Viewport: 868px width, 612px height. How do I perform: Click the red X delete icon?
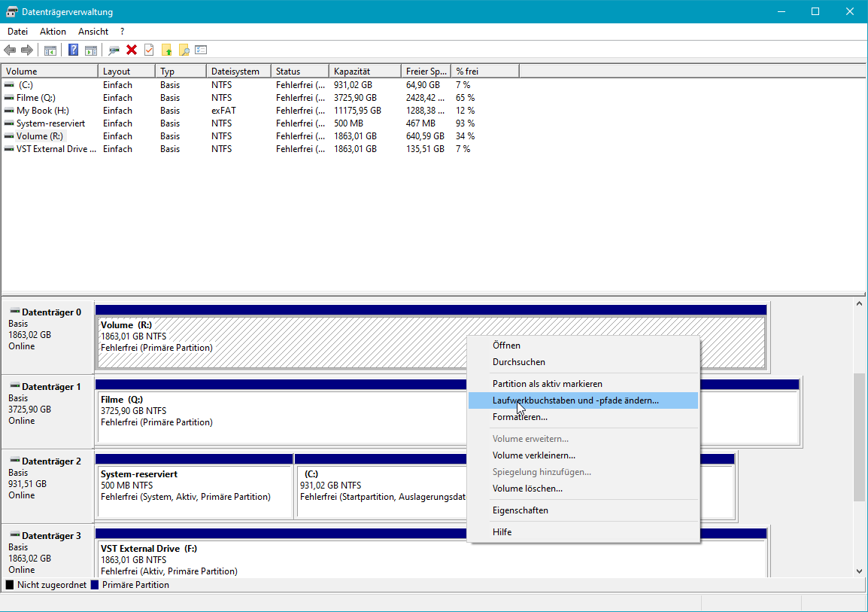[132, 50]
